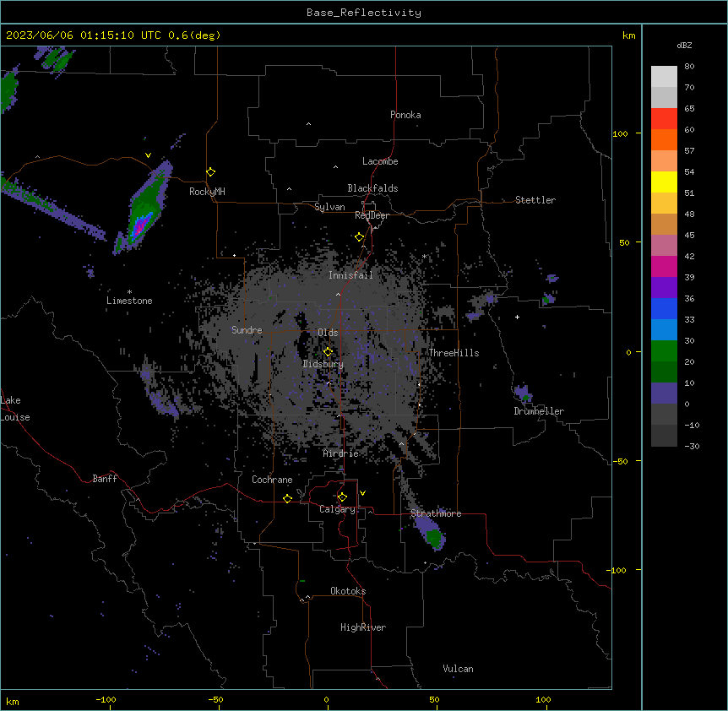The height and width of the screenshot is (711, 728).
Task: Click the green echo cell south of Strathmore
Action: [435, 537]
